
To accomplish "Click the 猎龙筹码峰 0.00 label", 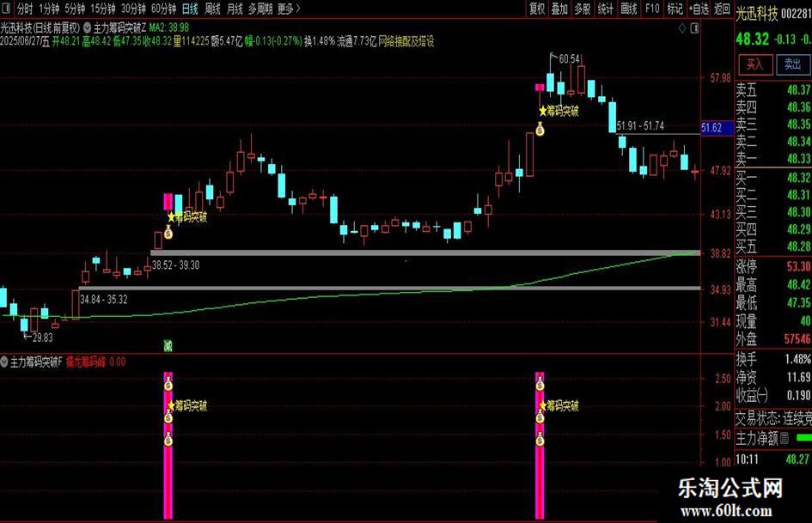I will pos(95,362).
